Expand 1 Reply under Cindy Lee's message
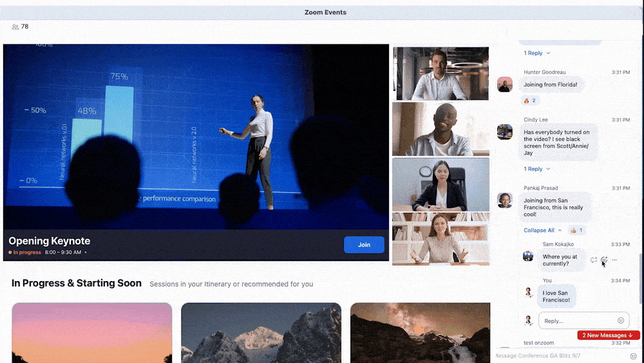The width and height of the screenshot is (644, 363). 536,169
